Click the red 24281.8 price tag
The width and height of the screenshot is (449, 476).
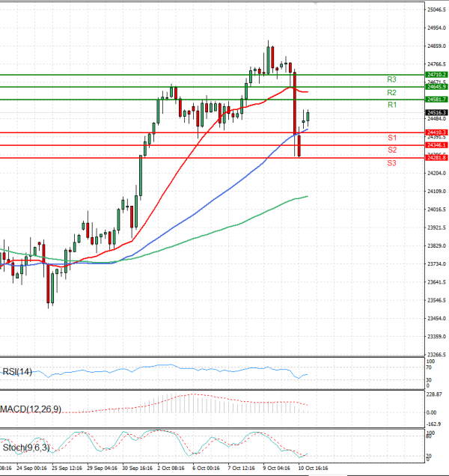pos(436,157)
